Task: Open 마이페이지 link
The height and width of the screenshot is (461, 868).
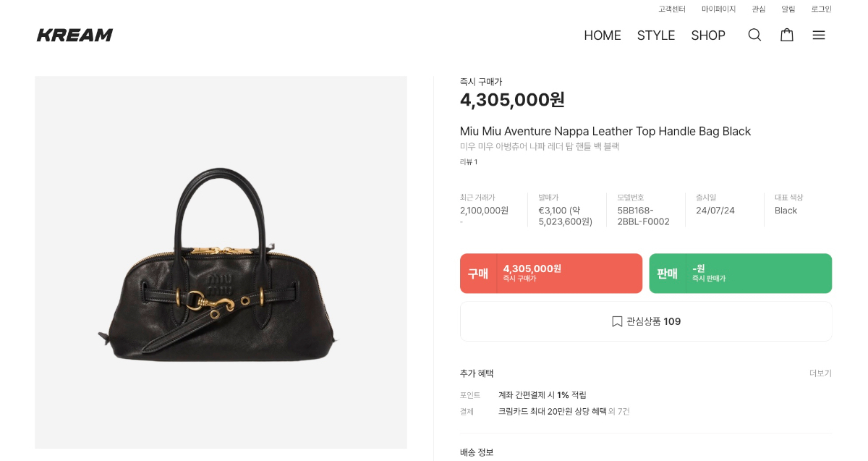Action: (718, 9)
